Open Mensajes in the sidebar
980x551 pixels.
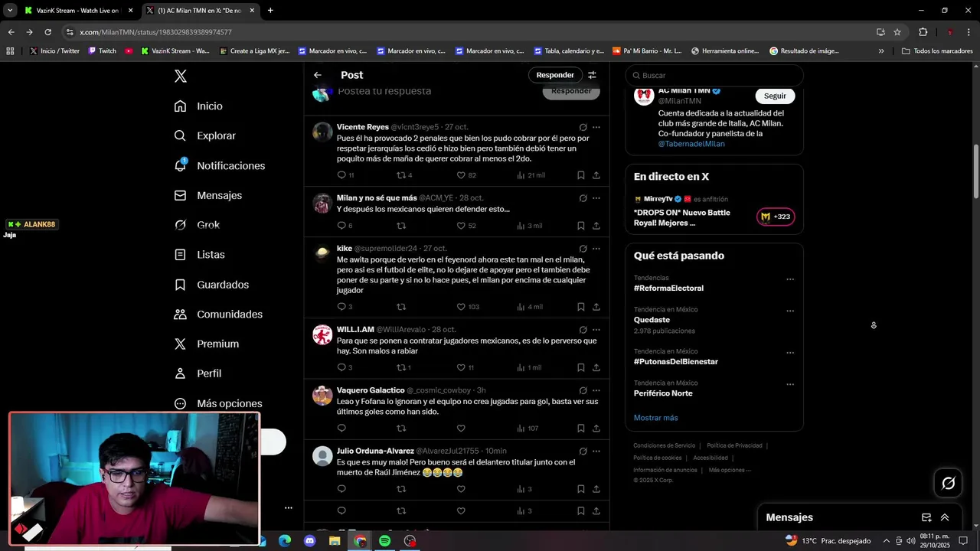pyautogui.click(x=207, y=195)
